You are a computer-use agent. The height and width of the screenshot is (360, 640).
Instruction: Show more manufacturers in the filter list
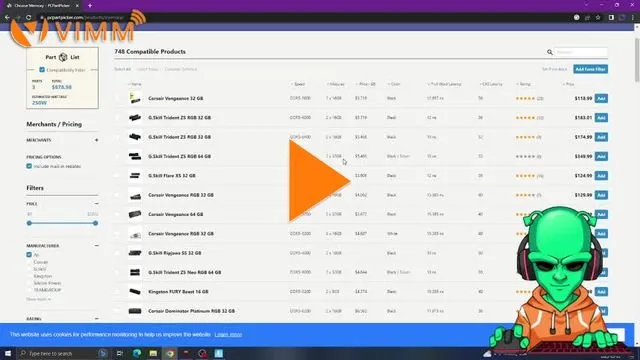click(x=39, y=299)
